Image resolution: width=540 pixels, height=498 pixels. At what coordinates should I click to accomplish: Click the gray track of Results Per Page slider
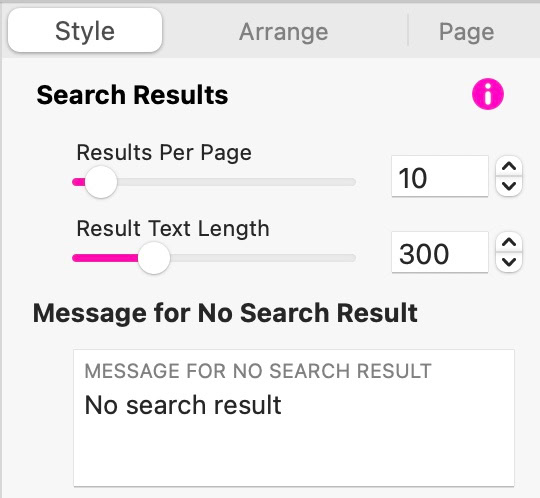tap(236, 182)
